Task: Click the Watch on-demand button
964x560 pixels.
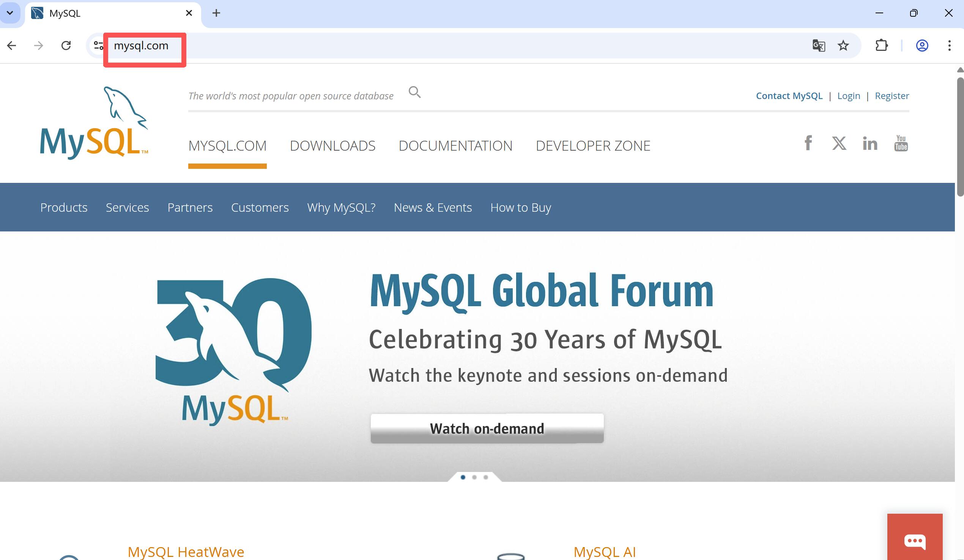Action: [x=487, y=428]
